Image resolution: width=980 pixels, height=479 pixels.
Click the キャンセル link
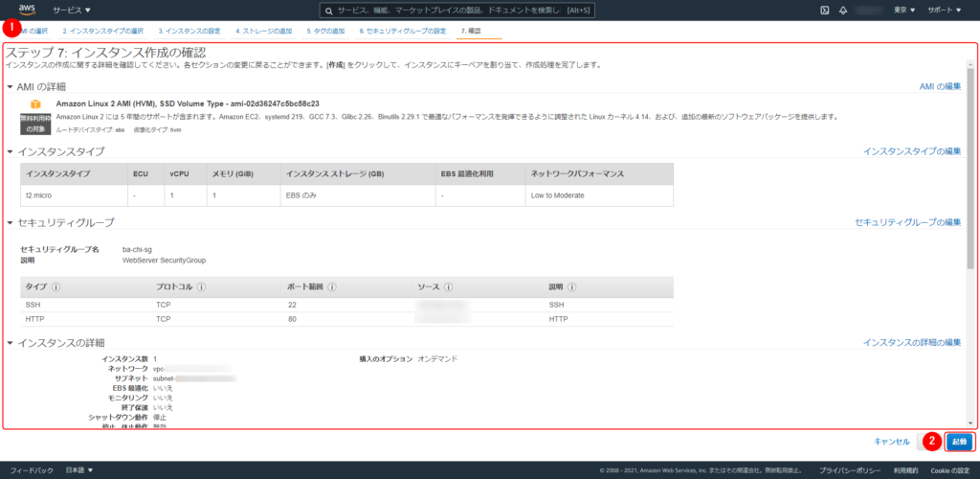(892, 442)
